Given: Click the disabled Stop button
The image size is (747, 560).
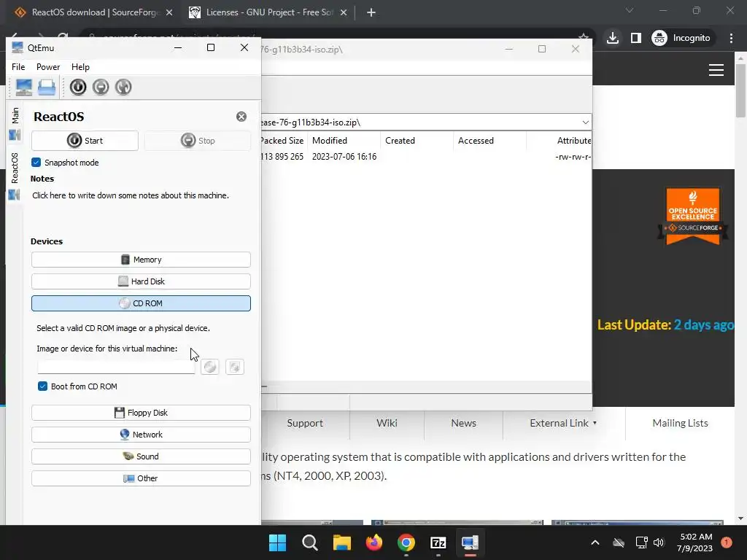Looking at the screenshot, I should tap(198, 141).
